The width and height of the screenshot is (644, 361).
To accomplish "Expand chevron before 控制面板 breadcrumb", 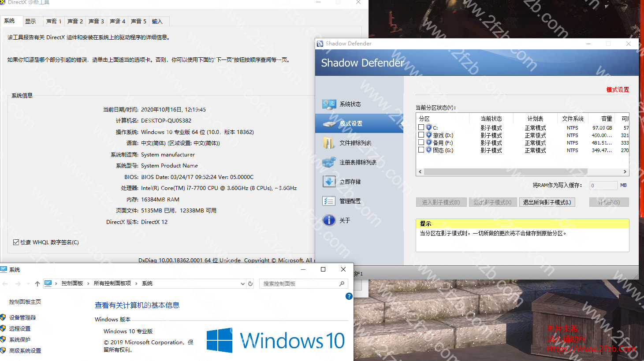I will 56,283.
